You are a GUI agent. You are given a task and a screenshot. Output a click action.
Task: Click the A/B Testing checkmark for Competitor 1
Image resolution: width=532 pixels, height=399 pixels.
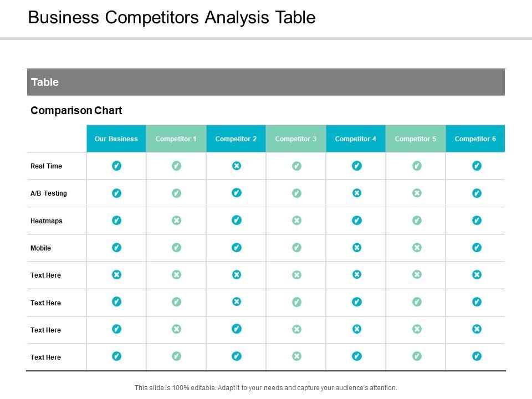pyautogui.click(x=176, y=193)
